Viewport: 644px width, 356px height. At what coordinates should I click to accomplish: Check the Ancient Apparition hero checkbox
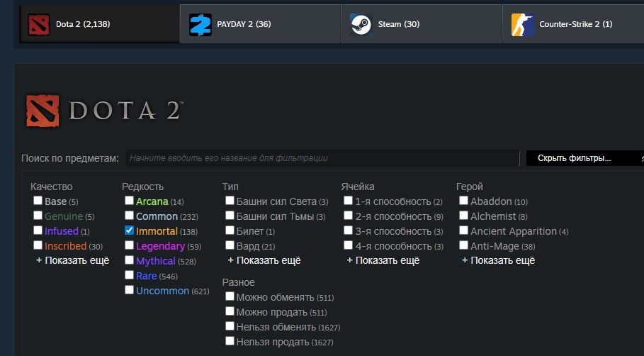pos(463,230)
